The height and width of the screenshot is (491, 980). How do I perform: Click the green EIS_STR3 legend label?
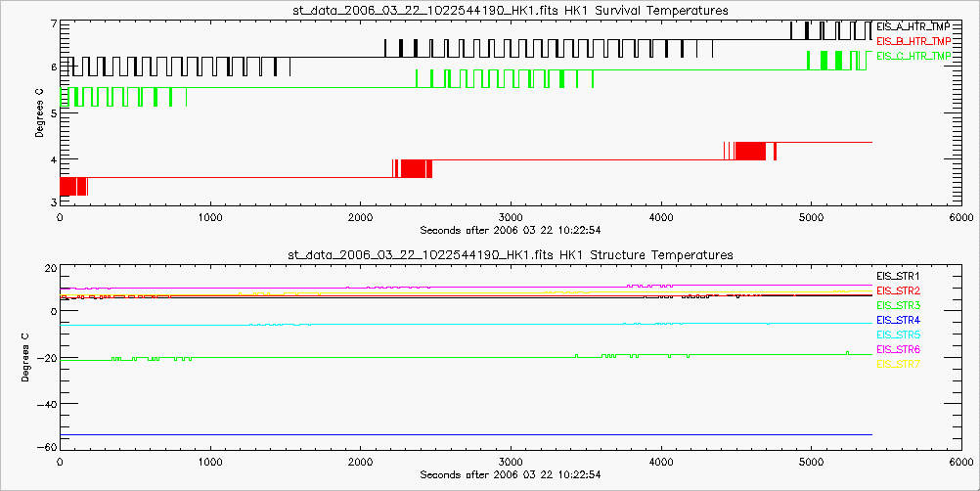click(899, 305)
